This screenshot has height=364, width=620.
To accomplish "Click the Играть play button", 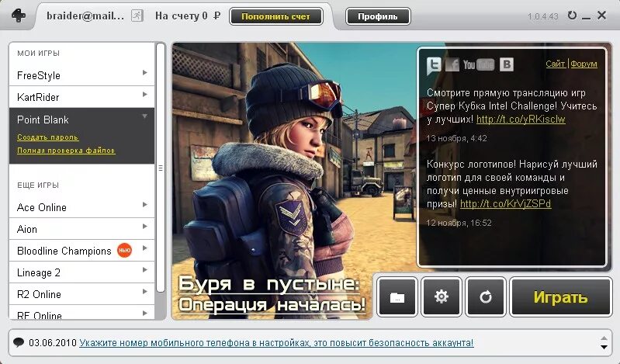I will (x=561, y=297).
